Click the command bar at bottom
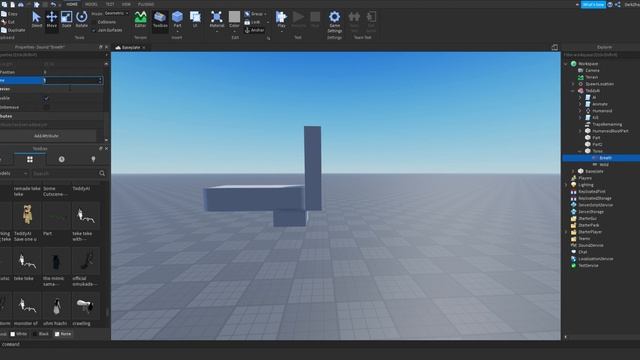Screen dimensions: 640x360 coord(320,344)
